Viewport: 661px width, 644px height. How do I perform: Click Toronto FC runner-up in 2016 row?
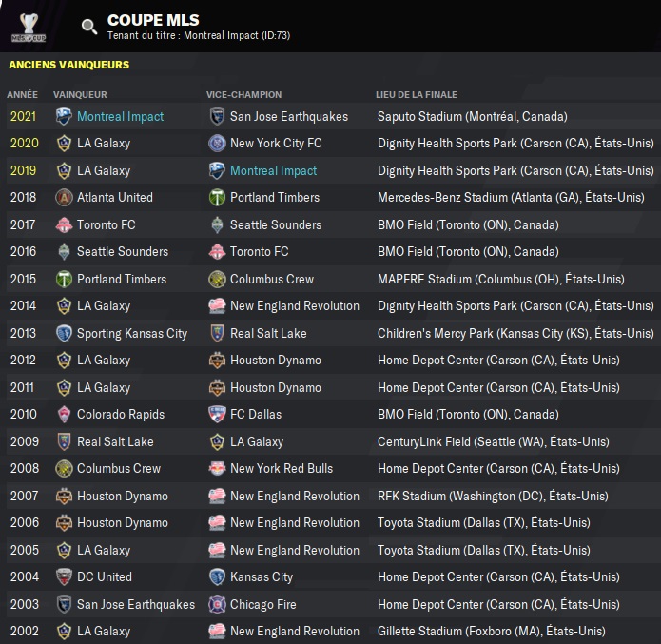tap(260, 252)
